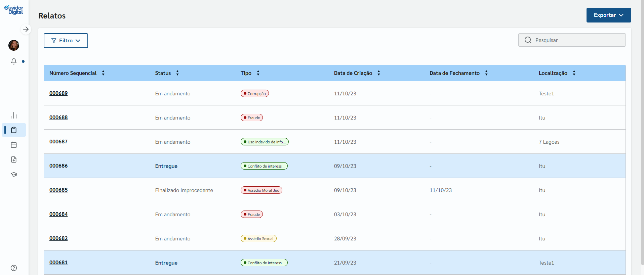The height and width of the screenshot is (275, 644).
Task: Click the Assédio Sexual tag
Action: [x=258, y=239]
